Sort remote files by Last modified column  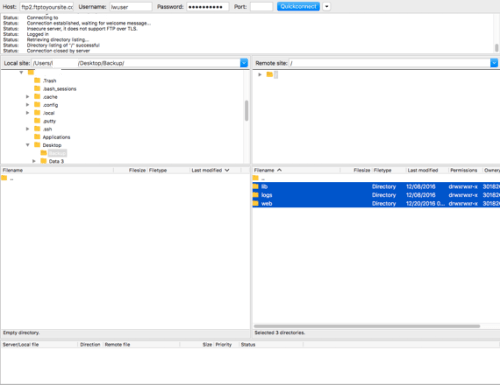click(x=427, y=170)
